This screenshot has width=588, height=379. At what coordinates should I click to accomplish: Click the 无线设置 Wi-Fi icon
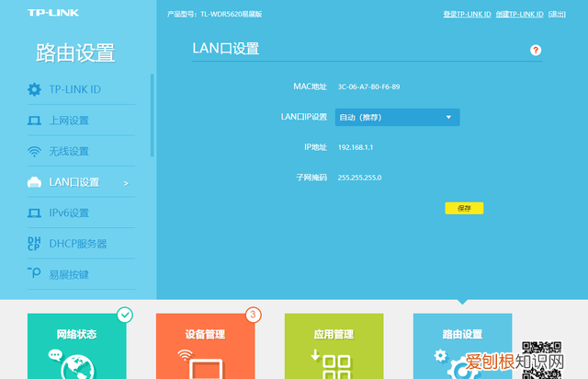coord(34,151)
